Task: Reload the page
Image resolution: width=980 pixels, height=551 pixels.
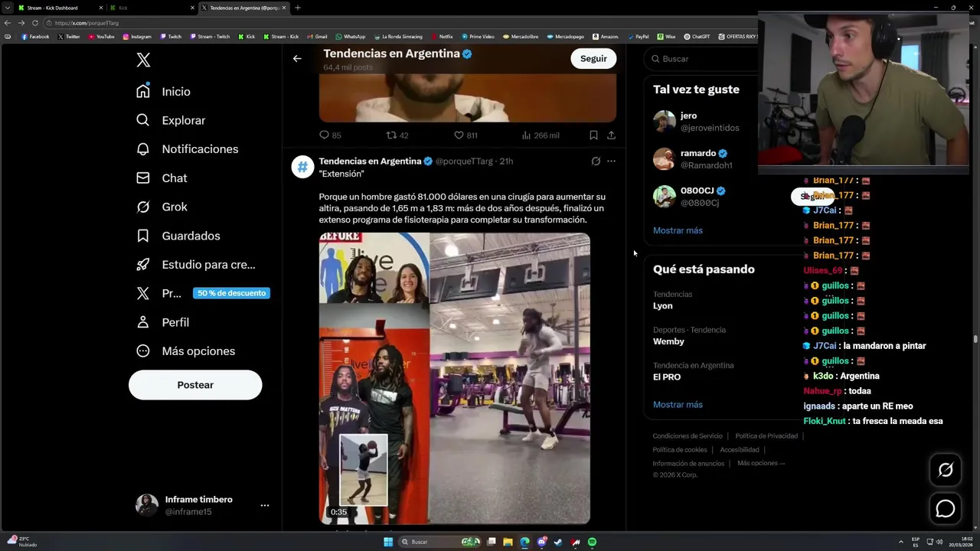Action: [34, 23]
